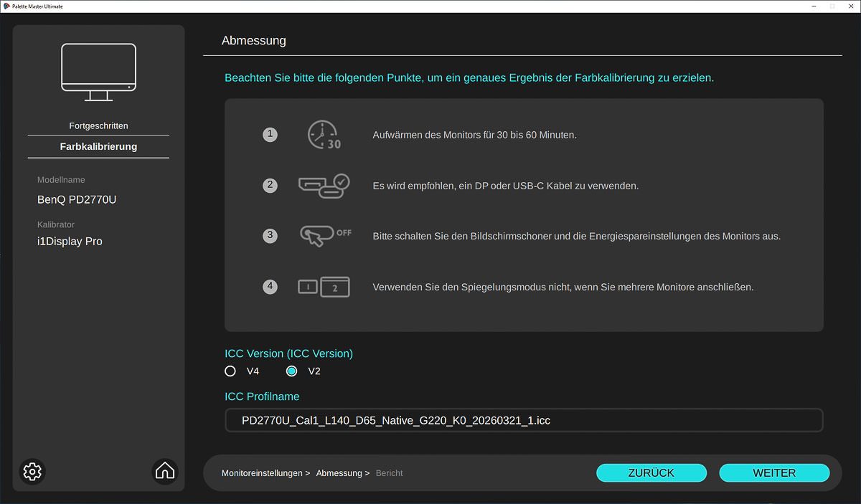Select the Fortgeschritten sidebar label

pyautogui.click(x=98, y=125)
